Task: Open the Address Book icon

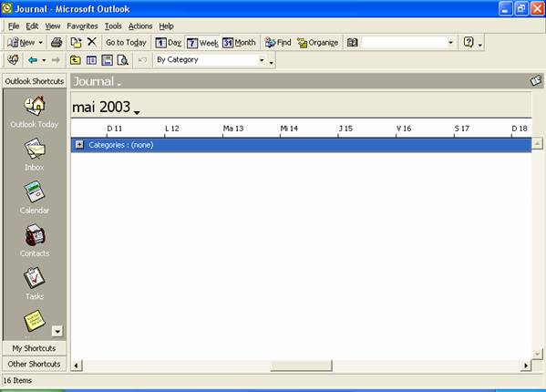Action: pyautogui.click(x=352, y=43)
